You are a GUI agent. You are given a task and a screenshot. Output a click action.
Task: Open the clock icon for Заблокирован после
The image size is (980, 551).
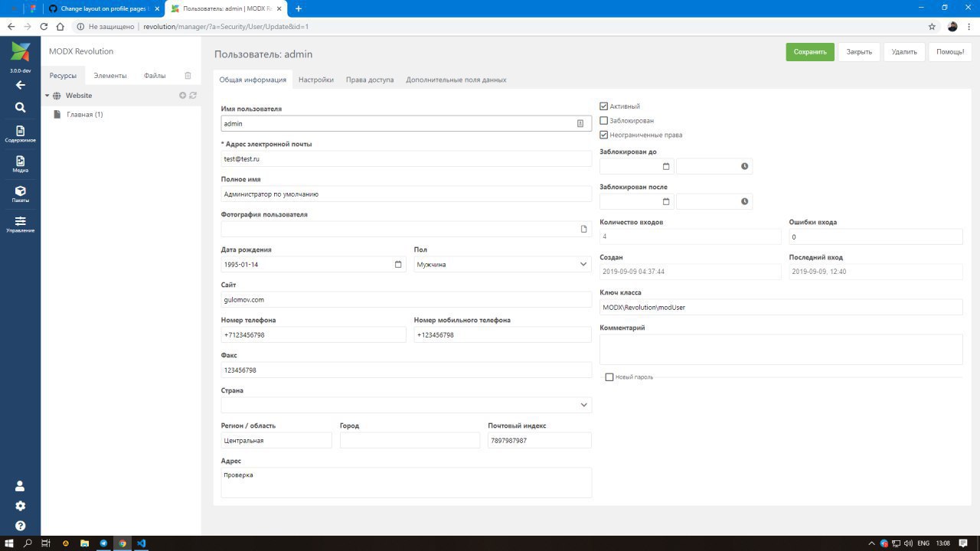tap(744, 202)
